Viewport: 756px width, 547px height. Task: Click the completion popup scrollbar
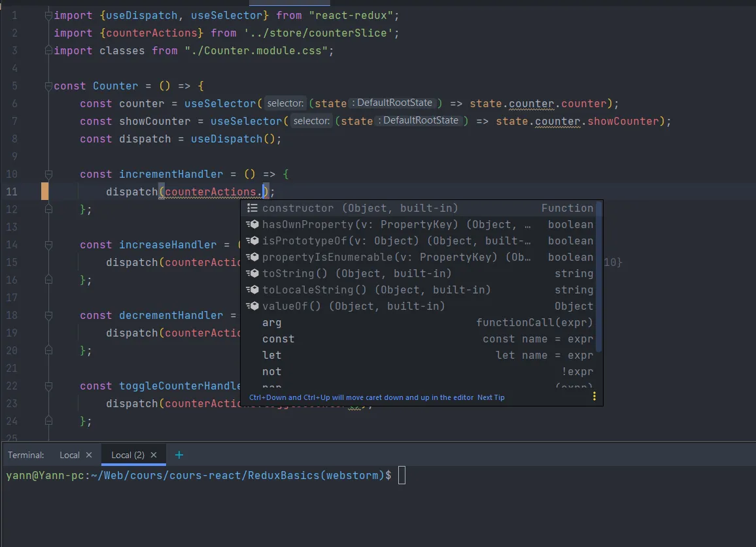[599, 277]
